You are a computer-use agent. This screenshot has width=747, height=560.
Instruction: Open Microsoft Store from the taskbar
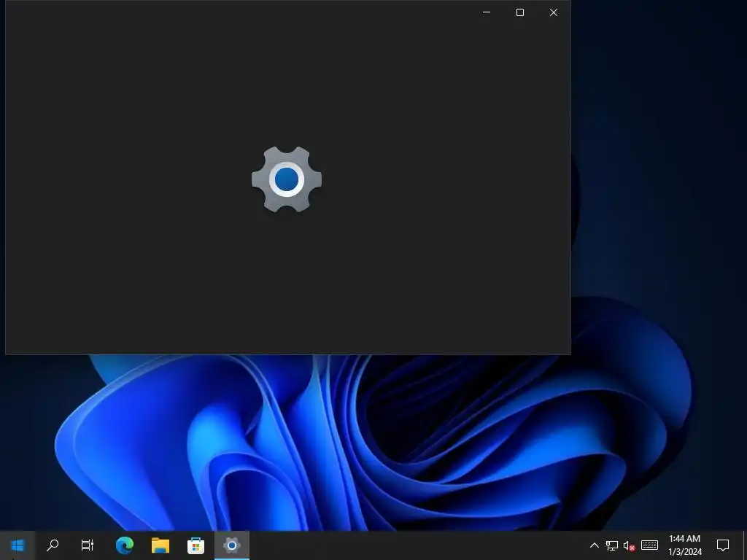(x=196, y=545)
